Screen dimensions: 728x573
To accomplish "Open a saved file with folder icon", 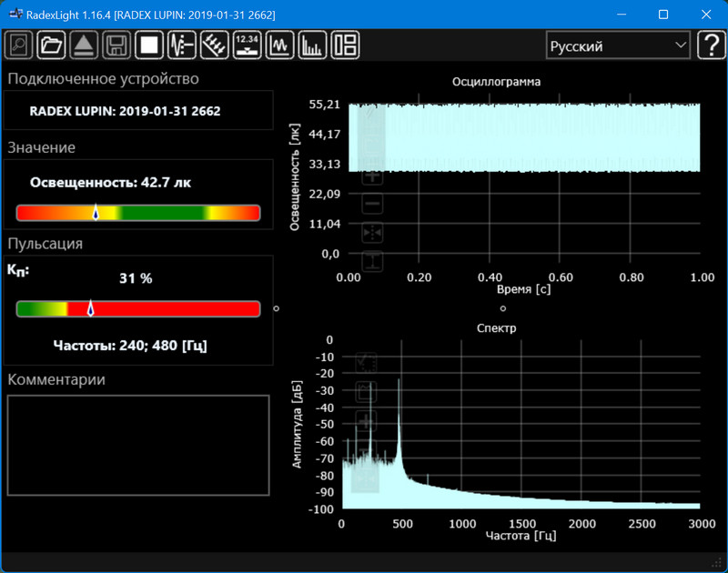I will [x=52, y=45].
